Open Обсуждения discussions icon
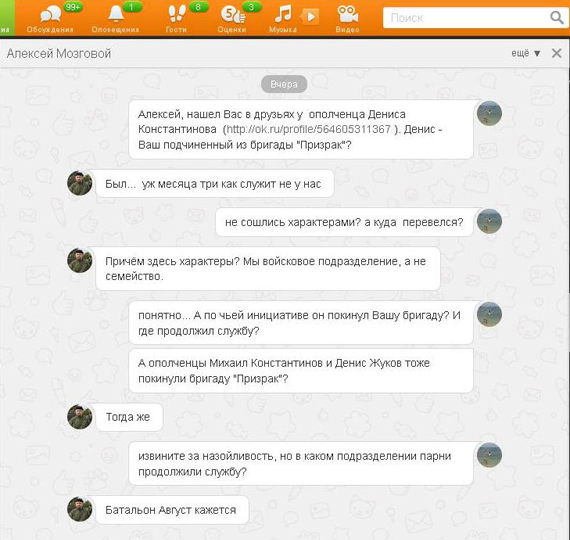This screenshot has width=570, height=540. pyautogui.click(x=50, y=15)
